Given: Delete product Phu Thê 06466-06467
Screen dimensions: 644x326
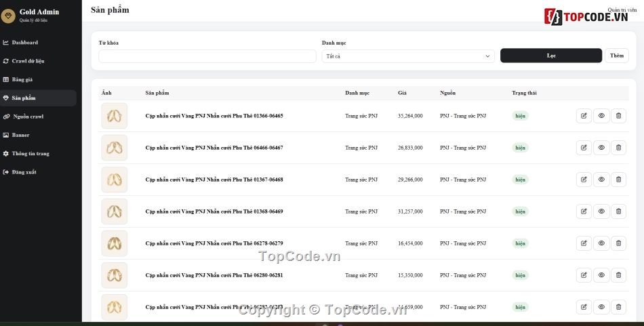Looking at the screenshot, I should click(618, 148).
